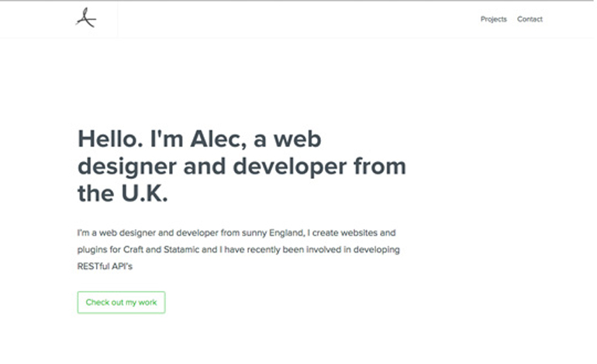Click the word developer in the large heading
The width and height of the screenshot is (597, 364).
[290, 167]
